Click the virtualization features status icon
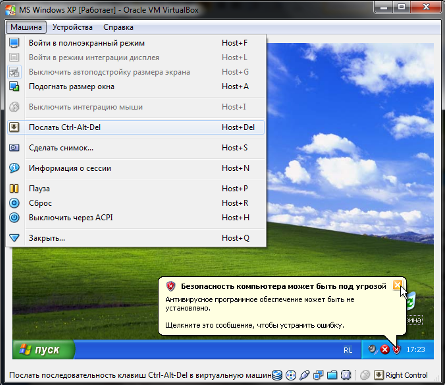This screenshot has width=445, height=385. click(x=346, y=375)
